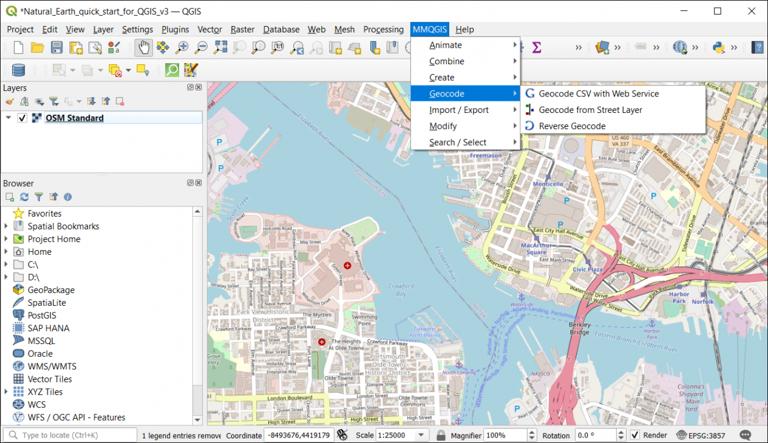Image resolution: width=768 pixels, height=443 pixels.
Task: Click the Deselect Features toolbar icon
Action: click(115, 70)
